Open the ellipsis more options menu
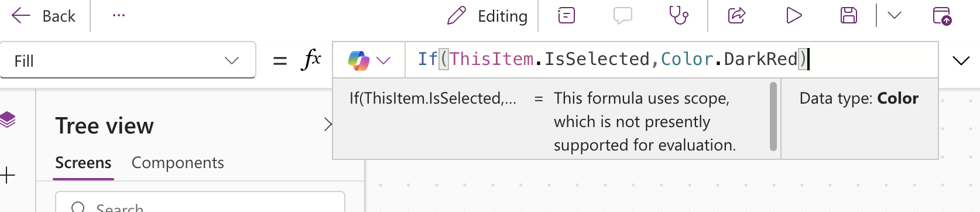This screenshot has width=980, height=212. click(x=119, y=16)
